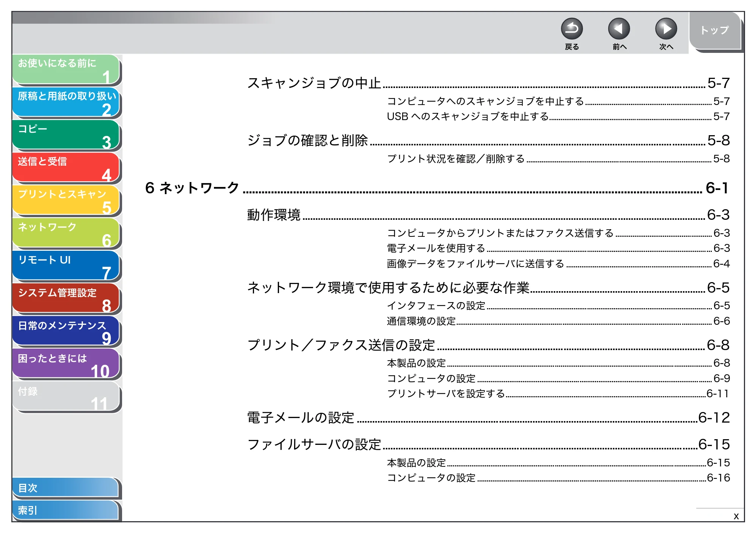The width and height of the screenshot is (756, 534).
Task: Open chapter 6 ネットワーク sidebar tab
Action: (66, 233)
